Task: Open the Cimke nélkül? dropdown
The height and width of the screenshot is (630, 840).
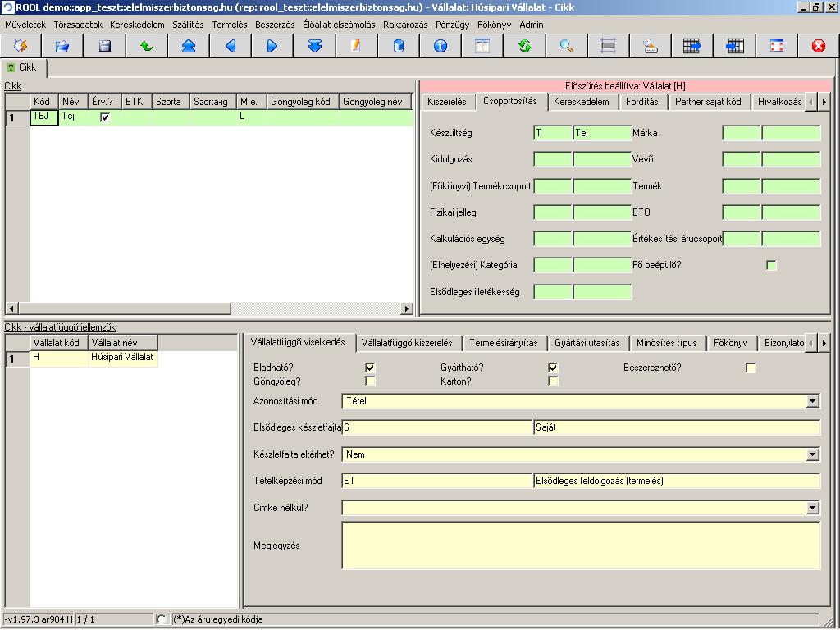Action: click(813, 508)
